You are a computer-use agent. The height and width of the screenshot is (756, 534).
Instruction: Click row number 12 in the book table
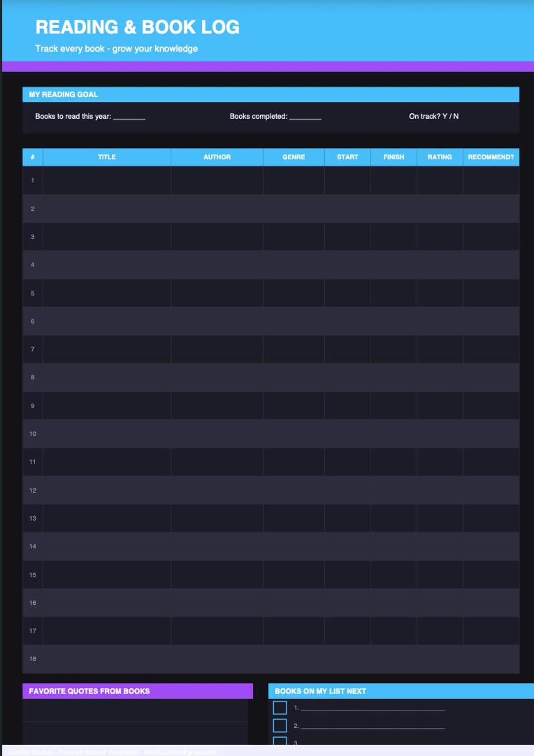(x=33, y=490)
